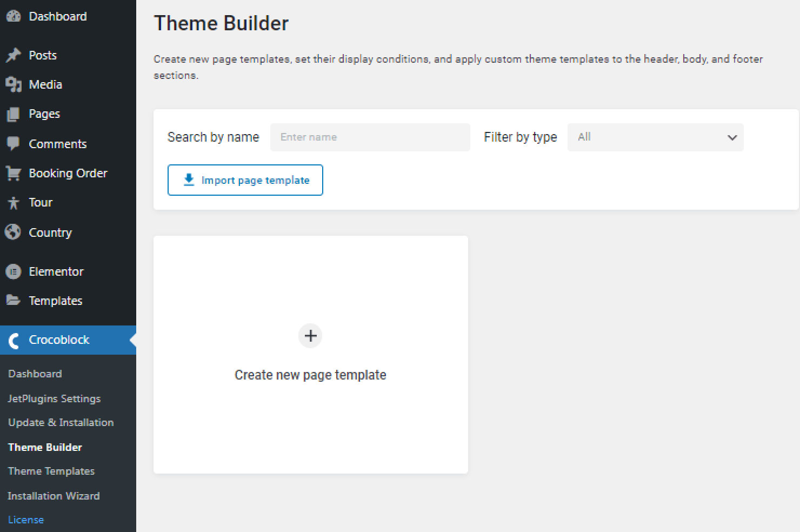Click the plus icon to create template
Image resolution: width=800 pixels, height=532 pixels.
click(x=310, y=336)
